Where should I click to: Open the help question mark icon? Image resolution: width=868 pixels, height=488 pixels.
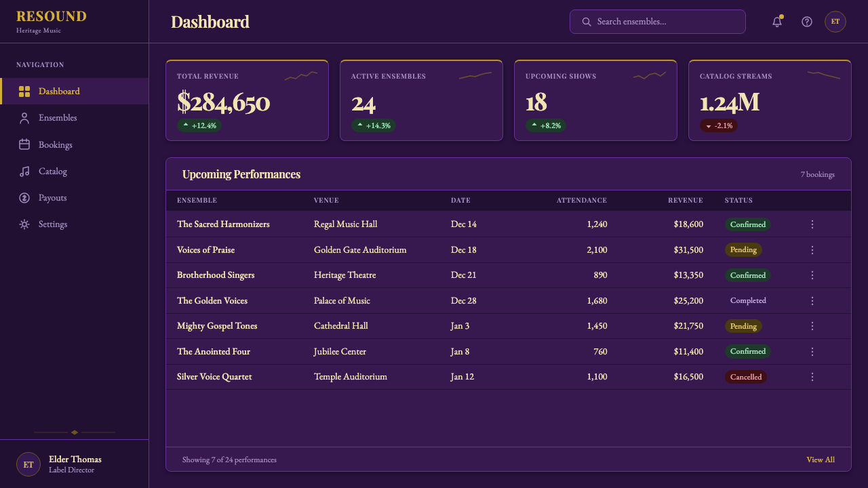click(807, 22)
